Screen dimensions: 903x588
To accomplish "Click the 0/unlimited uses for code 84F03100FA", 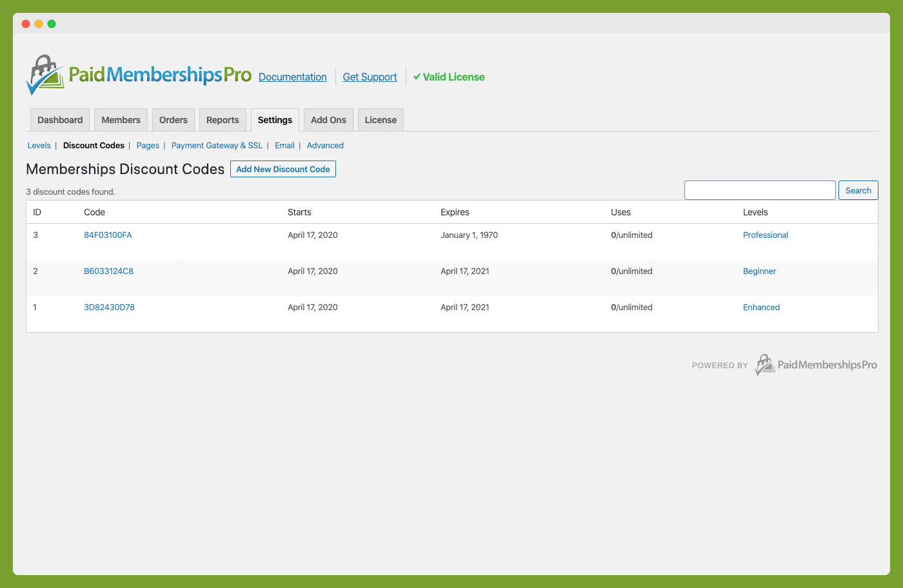I will click(x=631, y=235).
